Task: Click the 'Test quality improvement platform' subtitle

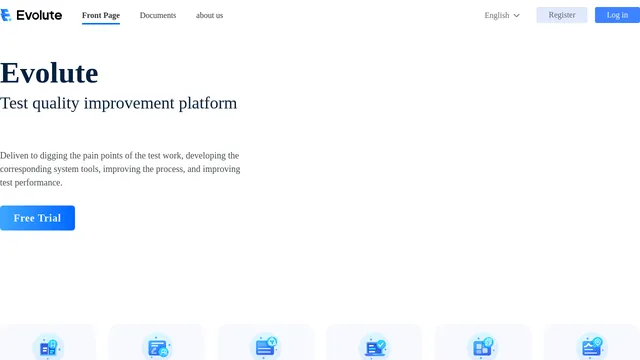Action: pos(118,103)
